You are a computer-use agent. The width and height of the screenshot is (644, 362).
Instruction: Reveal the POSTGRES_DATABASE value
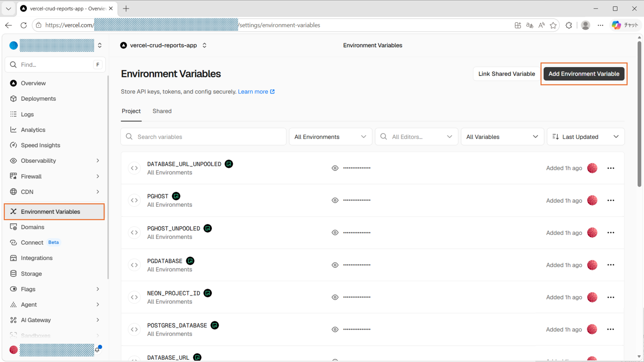(x=335, y=329)
